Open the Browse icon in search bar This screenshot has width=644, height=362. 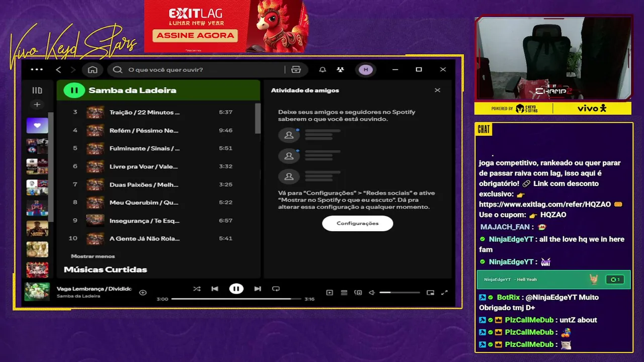click(296, 70)
